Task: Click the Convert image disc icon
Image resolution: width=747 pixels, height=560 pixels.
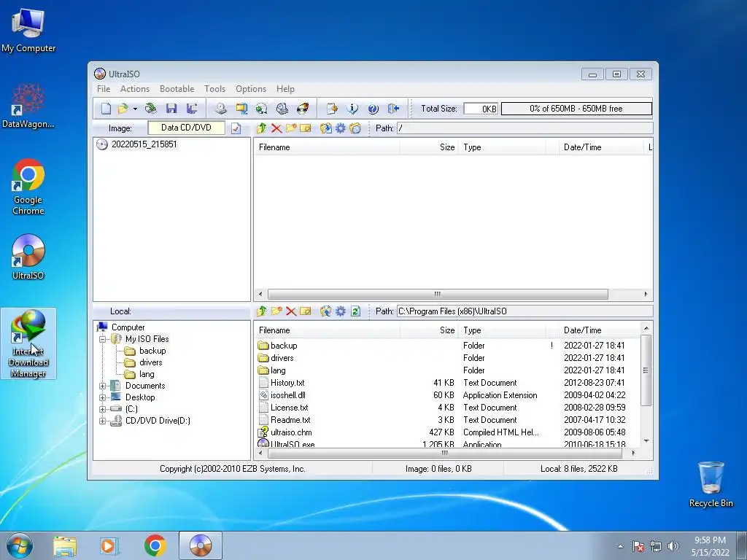Action: pos(262,109)
